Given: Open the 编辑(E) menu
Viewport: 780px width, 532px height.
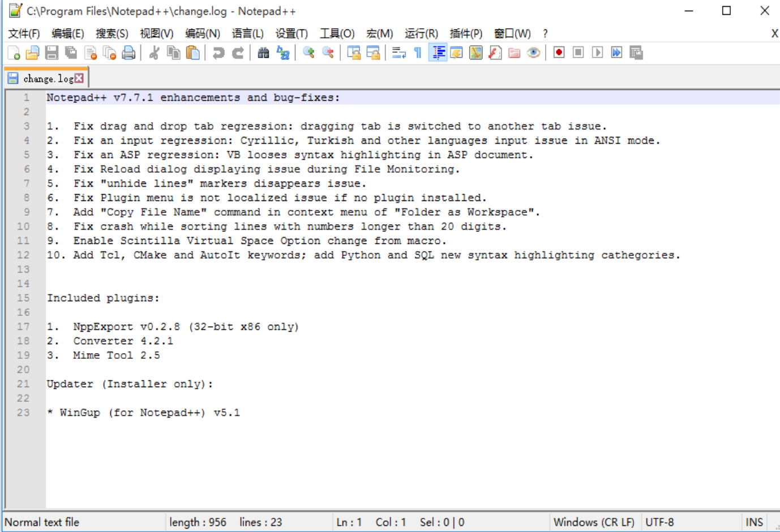Looking at the screenshot, I should point(68,34).
